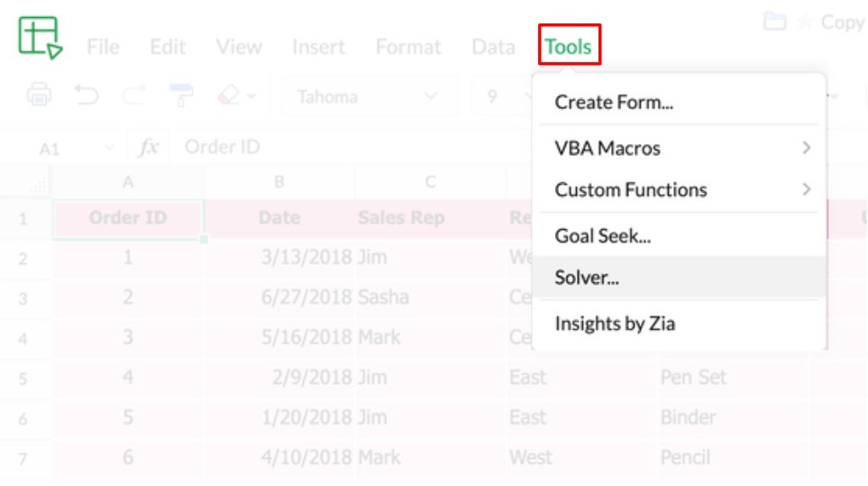Click the folder icon near the title

[774, 22]
